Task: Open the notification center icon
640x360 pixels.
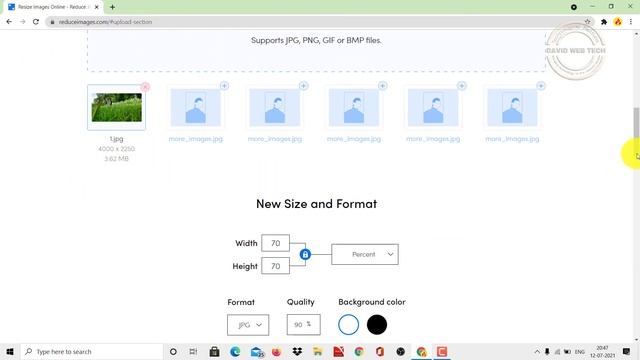Action: [627, 351]
